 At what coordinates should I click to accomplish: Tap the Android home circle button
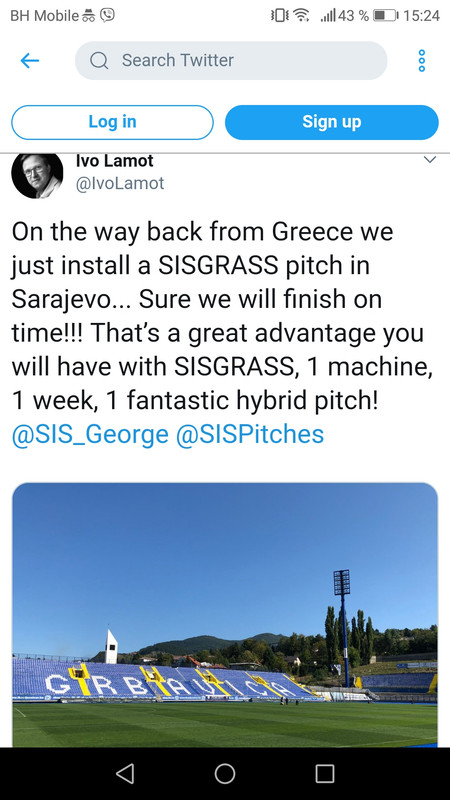225,773
